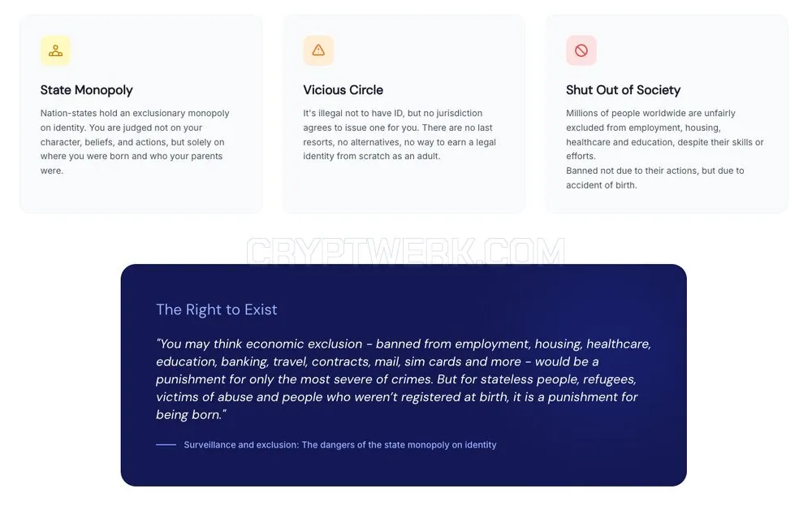Image resolution: width=812 pixels, height=506 pixels.
Task: Click the yellow State Monopoly person icon
Action: click(55, 50)
